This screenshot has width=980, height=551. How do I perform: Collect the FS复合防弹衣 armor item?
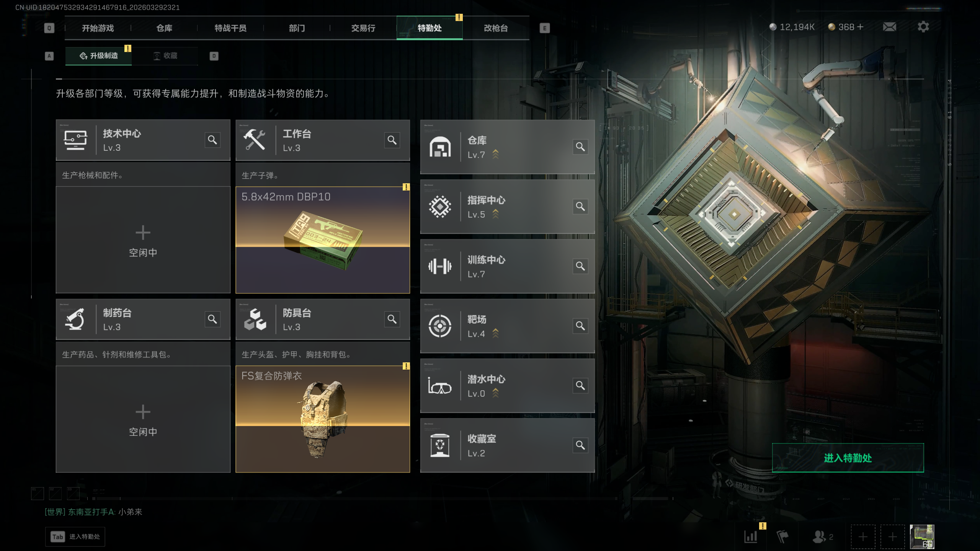point(323,419)
